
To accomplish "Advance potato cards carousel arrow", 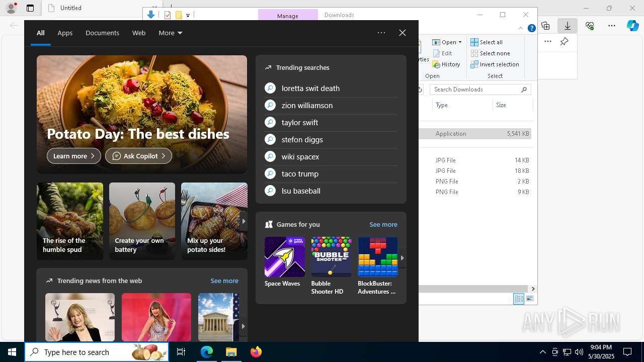I will 244,221.
